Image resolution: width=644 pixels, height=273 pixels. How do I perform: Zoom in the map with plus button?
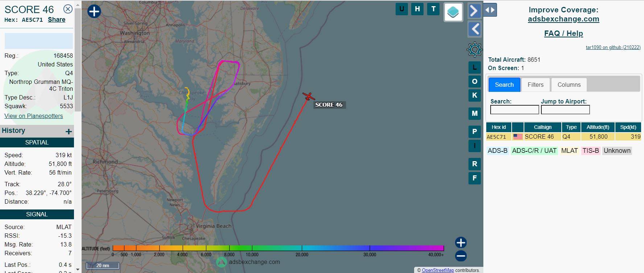pyautogui.click(x=461, y=243)
